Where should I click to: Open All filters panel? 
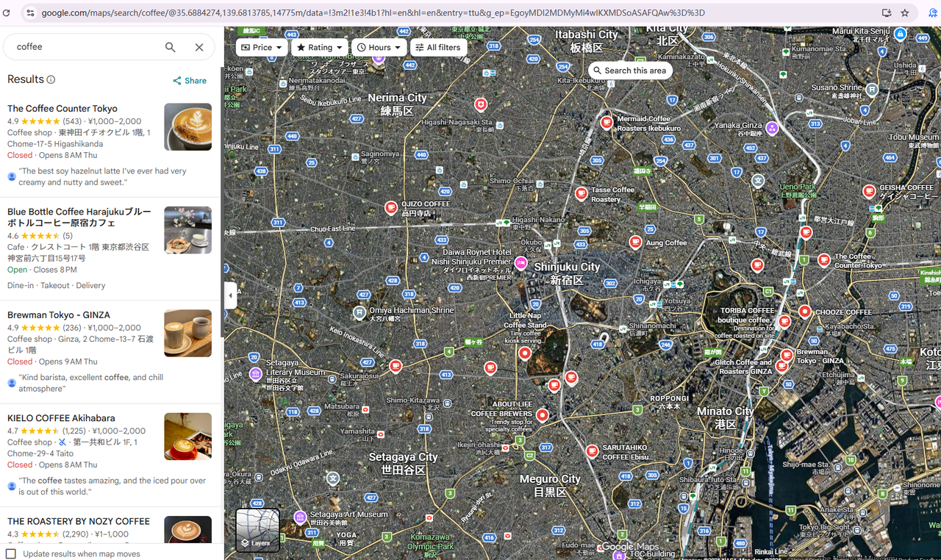point(438,47)
